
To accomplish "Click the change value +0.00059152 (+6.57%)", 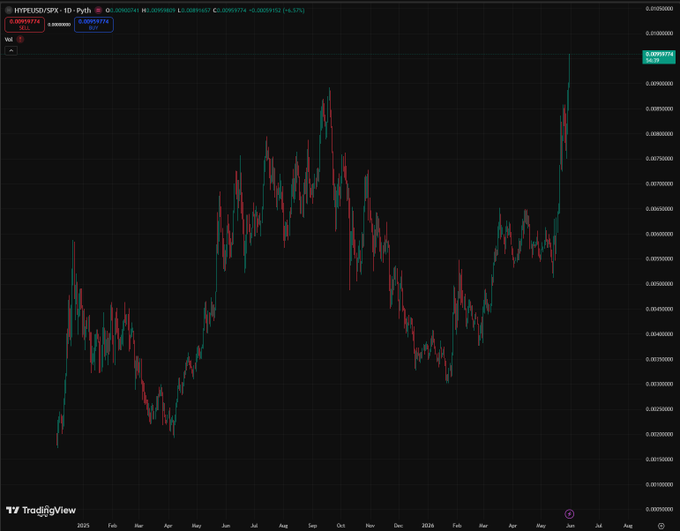I will point(277,10).
